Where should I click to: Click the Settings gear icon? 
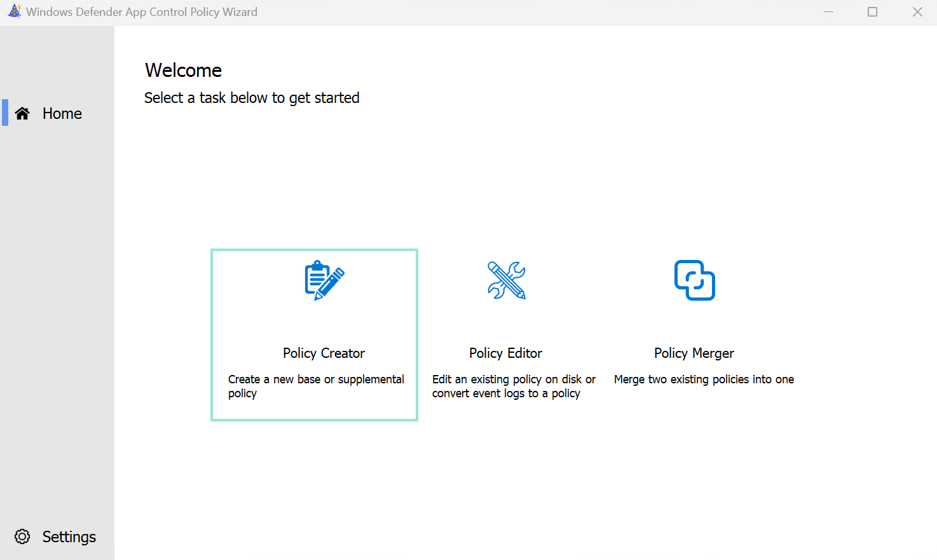coord(22,536)
